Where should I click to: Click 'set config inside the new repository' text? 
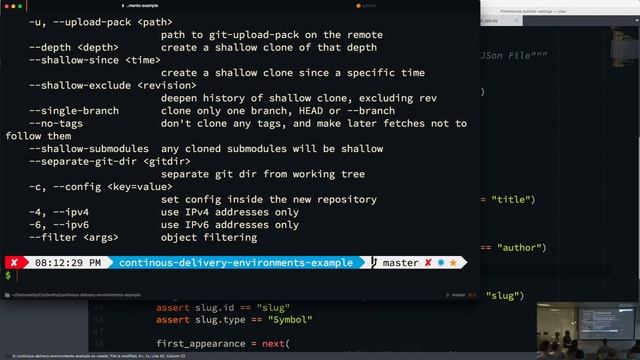[x=269, y=199]
